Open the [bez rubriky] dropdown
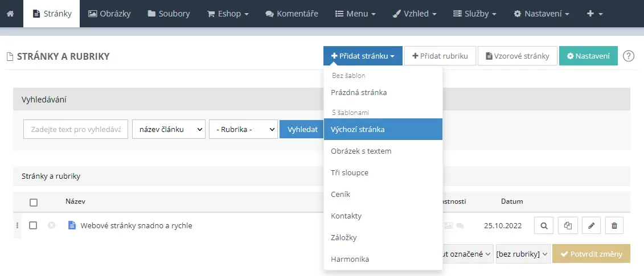 pyautogui.click(x=522, y=254)
